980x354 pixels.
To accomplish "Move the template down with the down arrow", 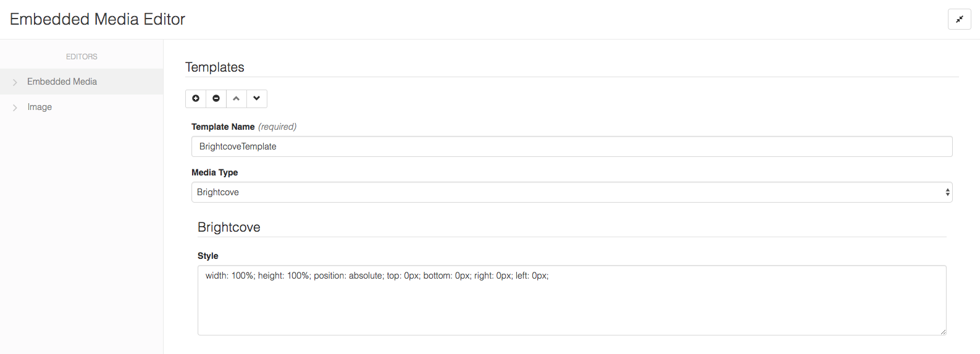I will 257,99.
